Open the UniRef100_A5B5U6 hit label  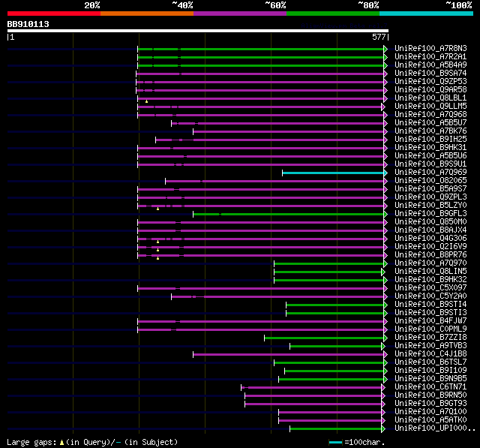pos(430,156)
